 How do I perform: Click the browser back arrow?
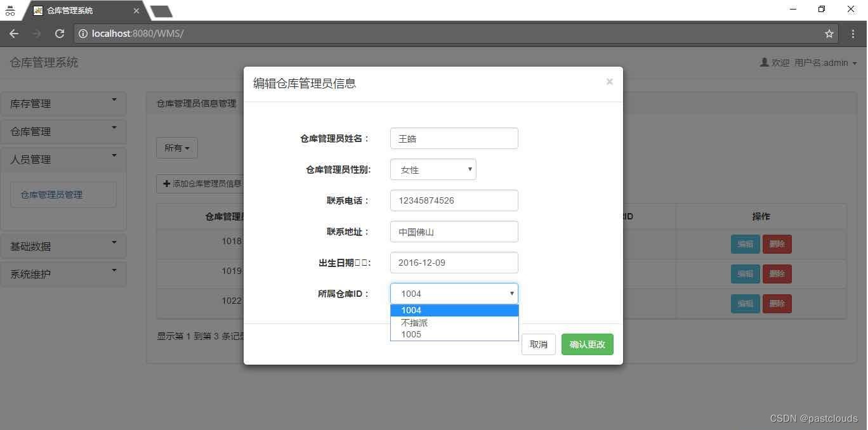14,34
